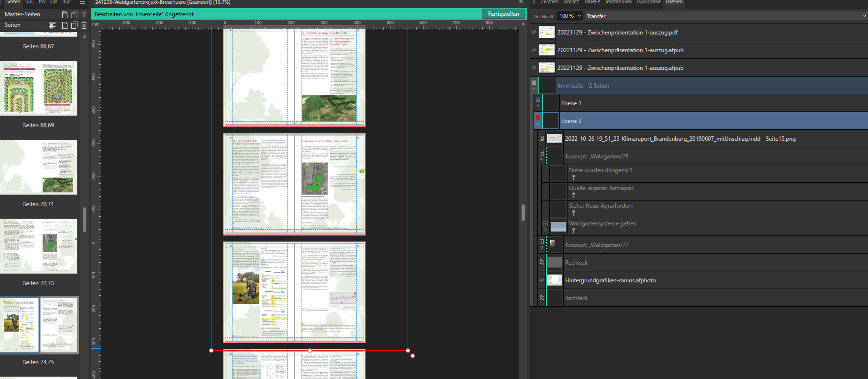Viewport: 868px width, 379px height.
Task: Open the Deckkraft opacity dropdown
Action: click(x=579, y=16)
